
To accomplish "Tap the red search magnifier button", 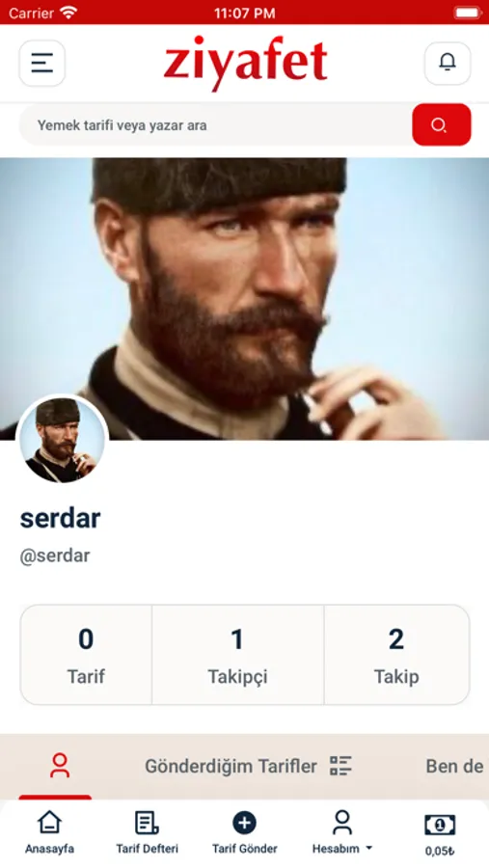I will point(442,124).
